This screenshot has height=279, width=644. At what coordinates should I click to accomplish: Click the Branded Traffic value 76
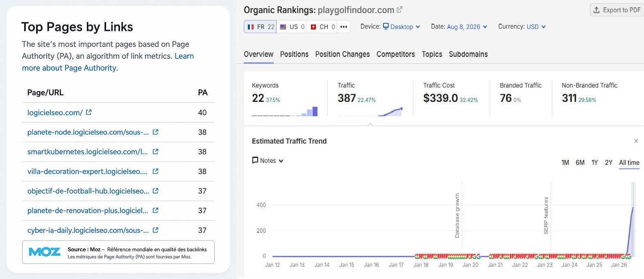pos(506,98)
